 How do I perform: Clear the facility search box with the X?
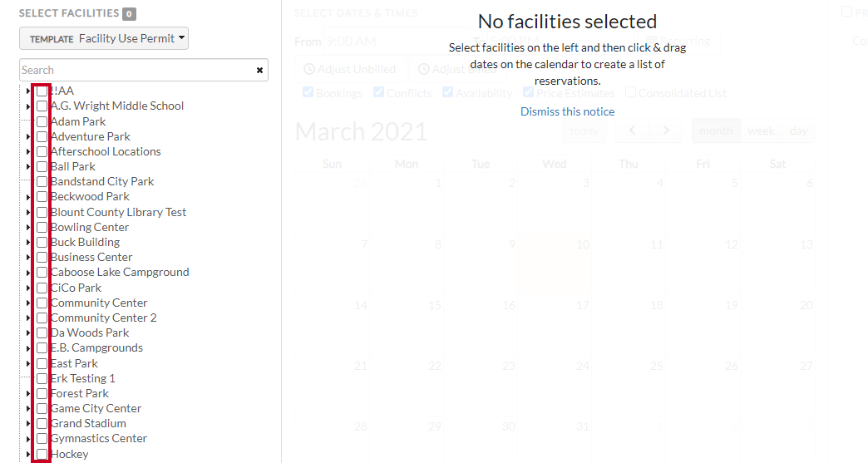click(259, 71)
